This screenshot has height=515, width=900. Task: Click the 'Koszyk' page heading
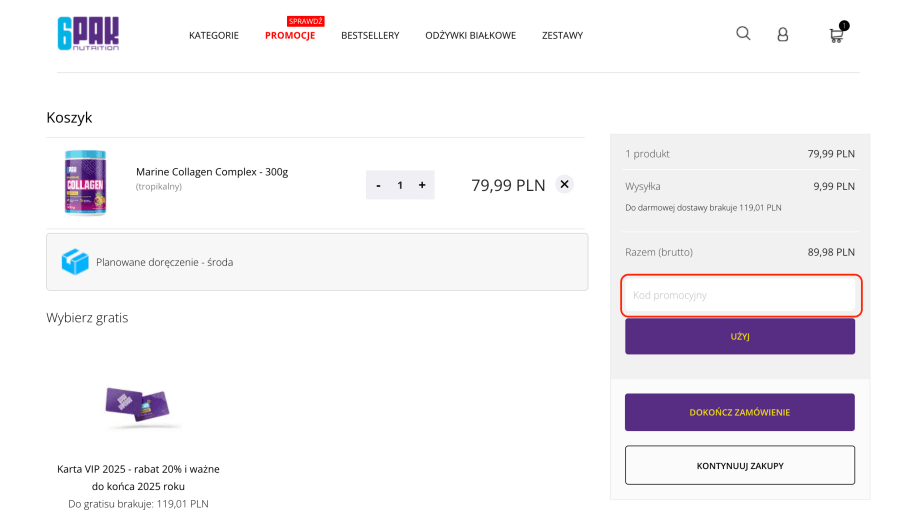(69, 118)
